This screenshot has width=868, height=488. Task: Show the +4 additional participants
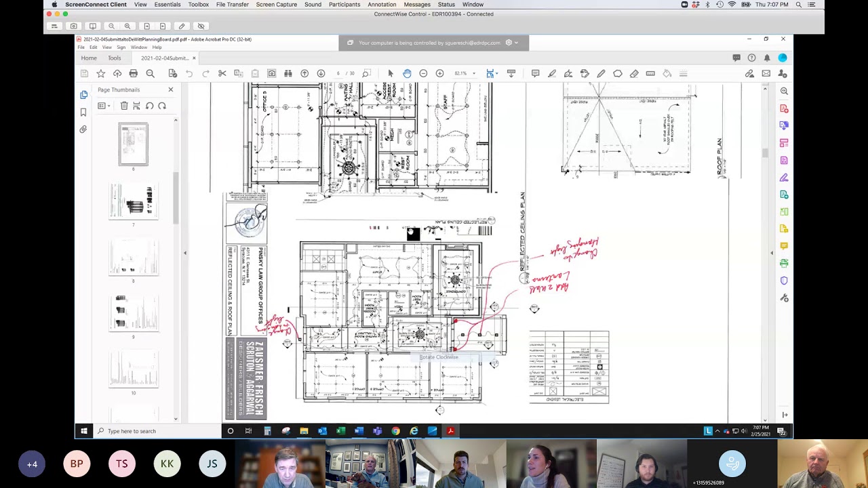tap(32, 464)
